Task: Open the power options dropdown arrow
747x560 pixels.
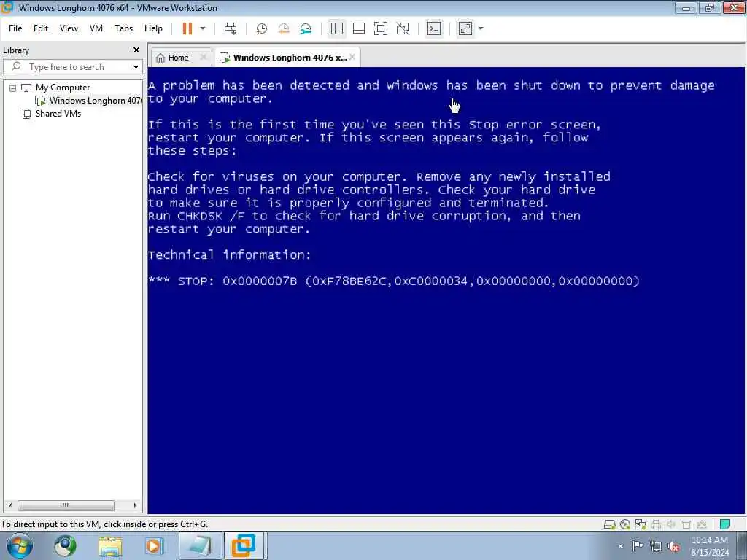Action: [203, 28]
